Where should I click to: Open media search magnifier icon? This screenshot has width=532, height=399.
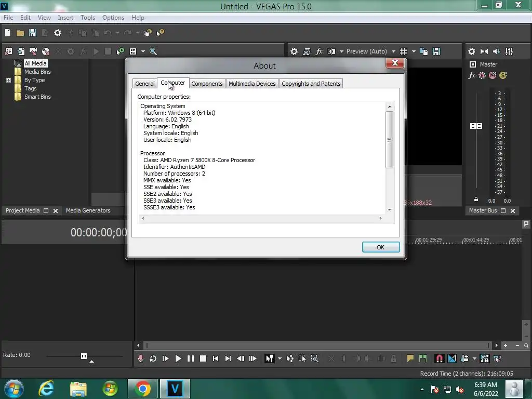tap(153, 51)
